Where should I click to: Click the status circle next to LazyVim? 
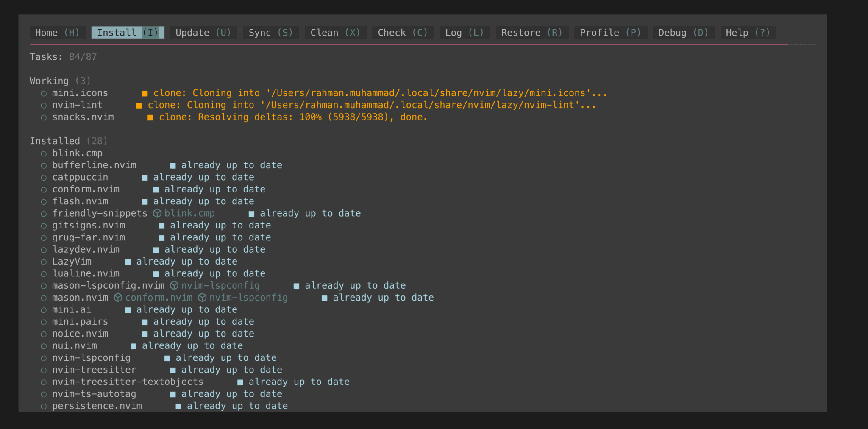(43, 262)
